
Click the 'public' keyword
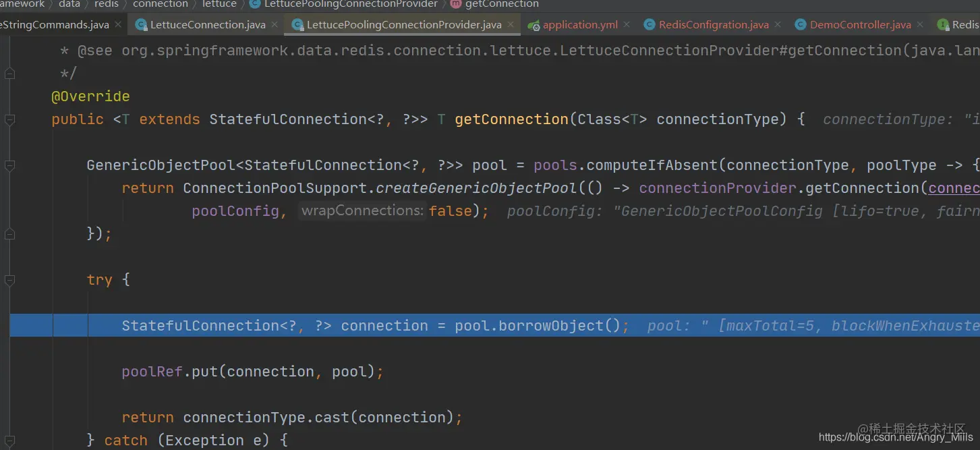[x=78, y=119]
